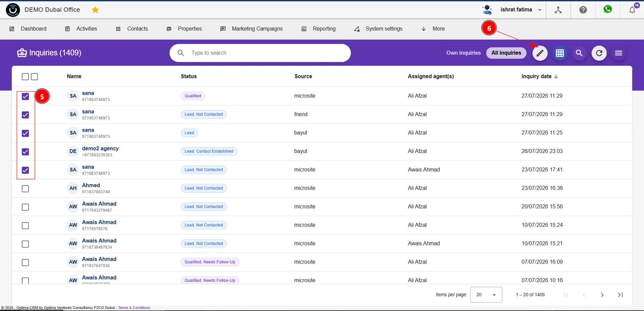Refresh the inquiries list
Image resolution: width=644 pixels, height=311 pixels.
599,53
